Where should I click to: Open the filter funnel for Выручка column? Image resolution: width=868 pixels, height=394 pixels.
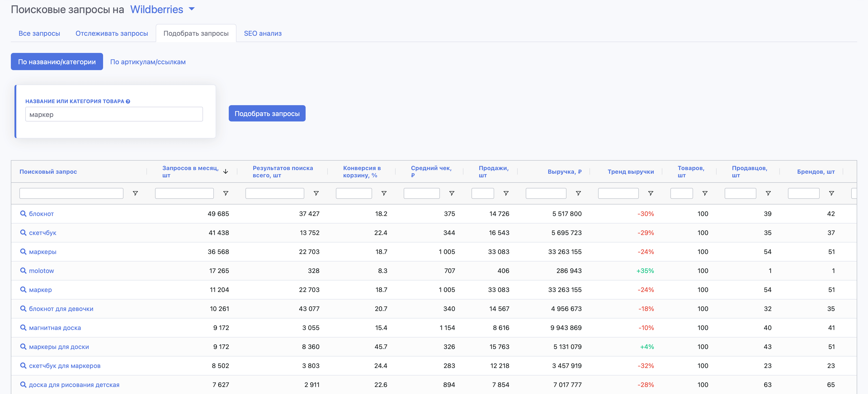(579, 193)
